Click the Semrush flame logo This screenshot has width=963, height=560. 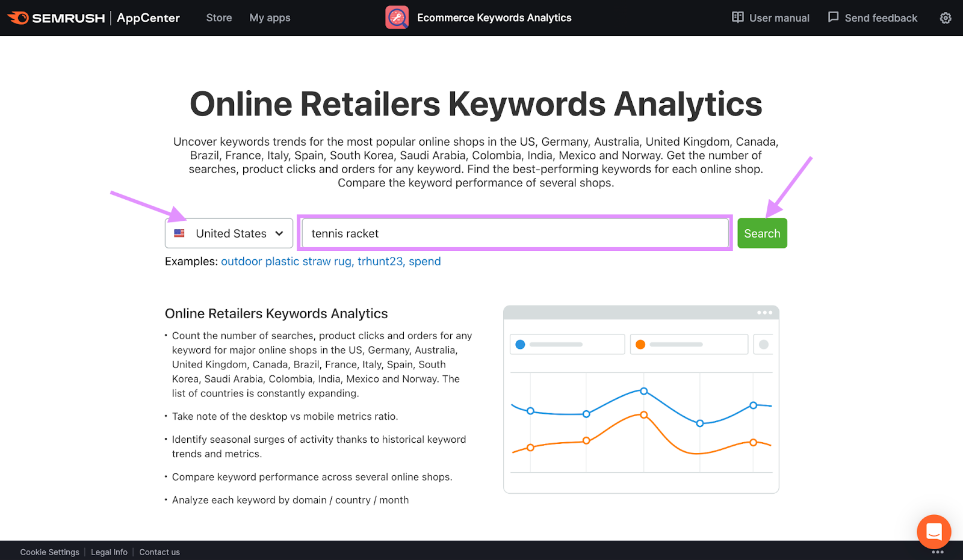pos(18,18)
